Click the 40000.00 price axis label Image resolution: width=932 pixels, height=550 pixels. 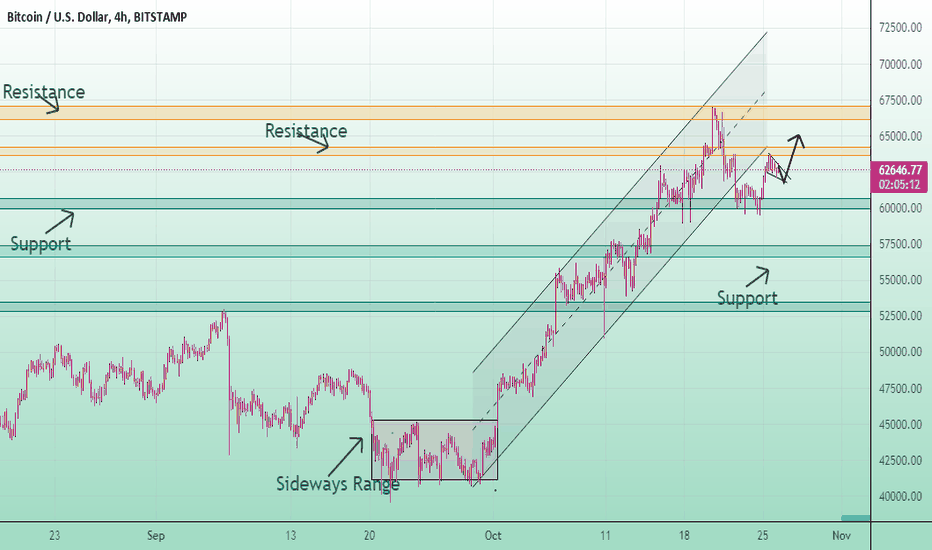(900, 496)
